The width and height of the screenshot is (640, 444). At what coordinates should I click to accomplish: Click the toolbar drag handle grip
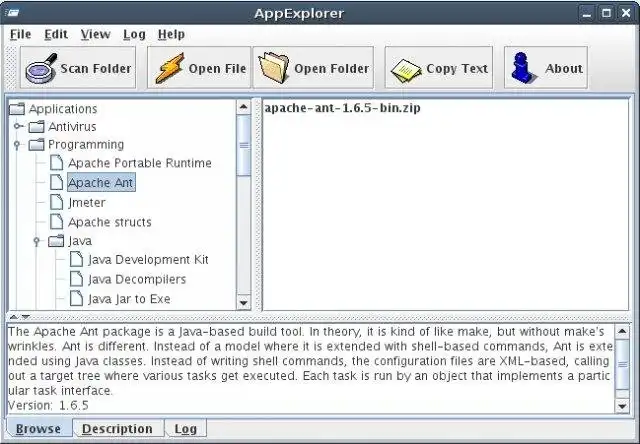tap(11, 68)
